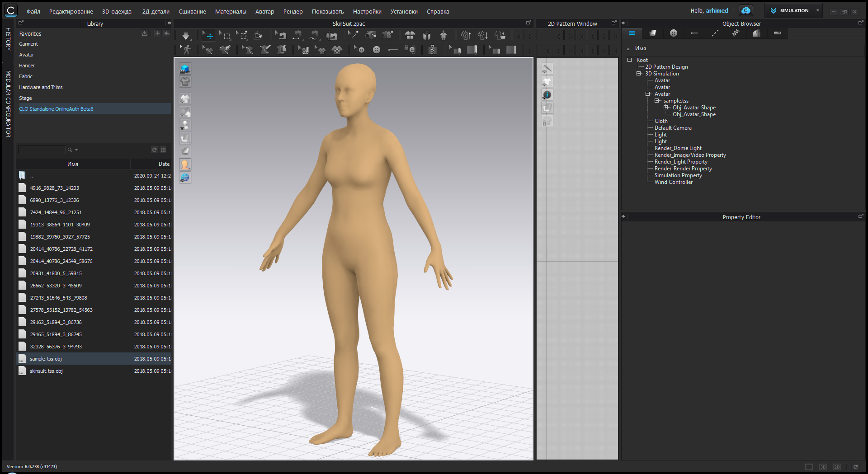Select the Zipper tool in toolbar
This screenshot has height=474, width=868.
(432, 50)
